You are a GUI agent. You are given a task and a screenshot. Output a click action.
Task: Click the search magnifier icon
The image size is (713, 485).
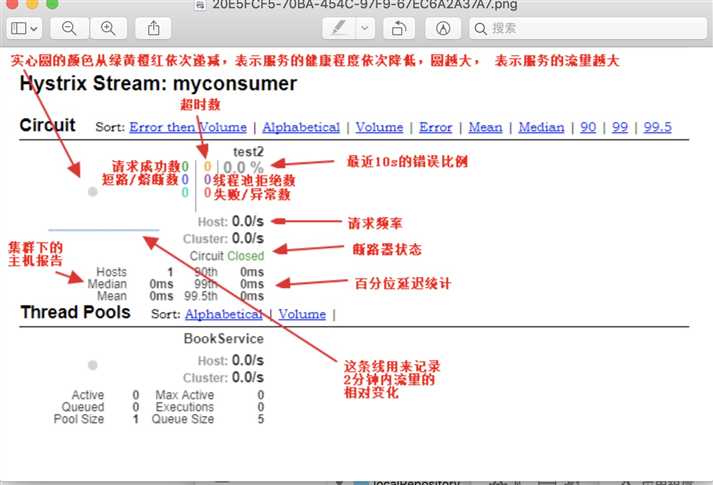tap(480, 29)
